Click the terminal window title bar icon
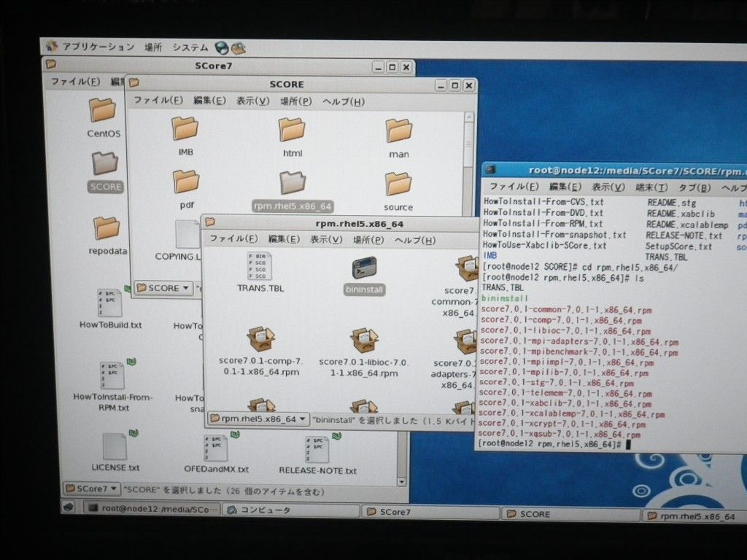This screenshot has width=747, height=560. coord(491,169)
